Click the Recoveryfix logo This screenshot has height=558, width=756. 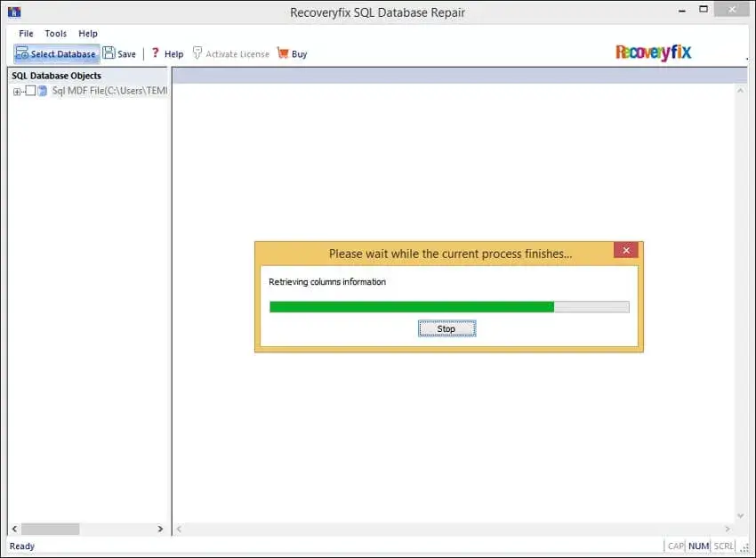[x=653, y=53]
